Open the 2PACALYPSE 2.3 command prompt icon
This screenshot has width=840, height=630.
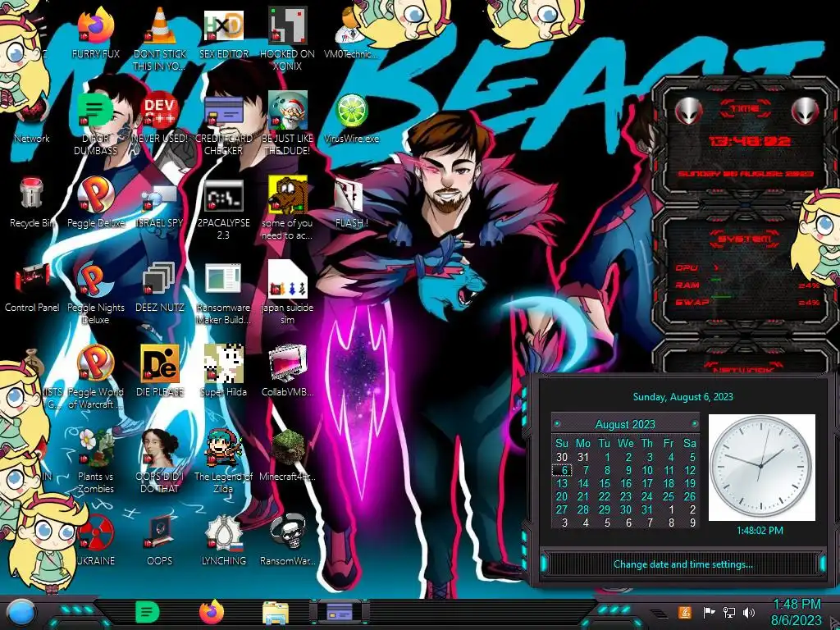tap(223, 195)
